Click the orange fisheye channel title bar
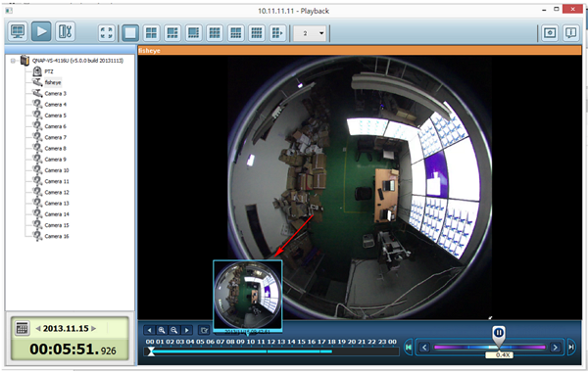The height and width of the screenshot is (373, 588). click(x=360, y=50)
